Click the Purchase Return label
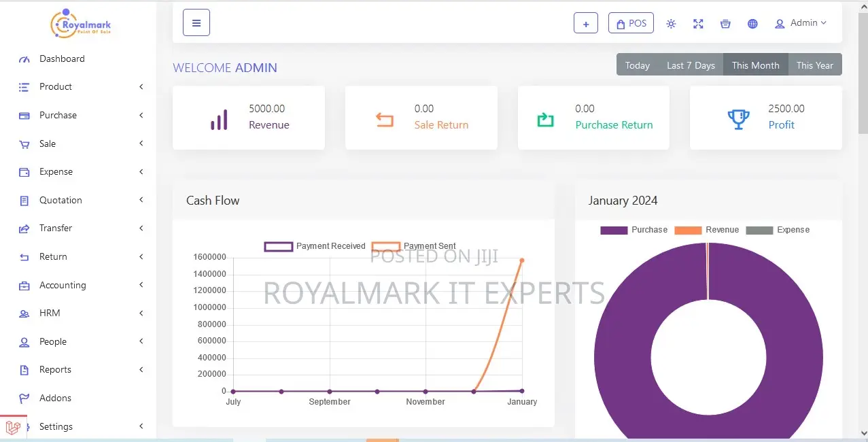Screen dimensions: 868x442 (614, 125)
